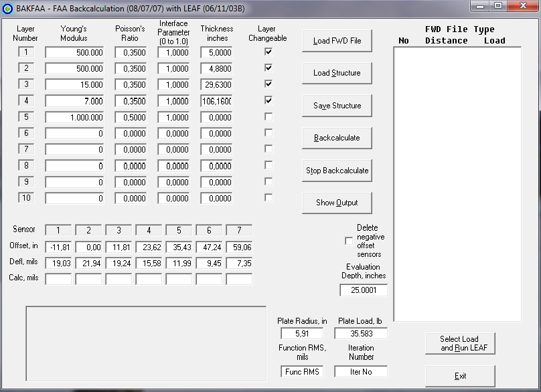Edit layer 4 Thickness 106,1600 field
Screen dimensions: 541x392
click(216, 102)
